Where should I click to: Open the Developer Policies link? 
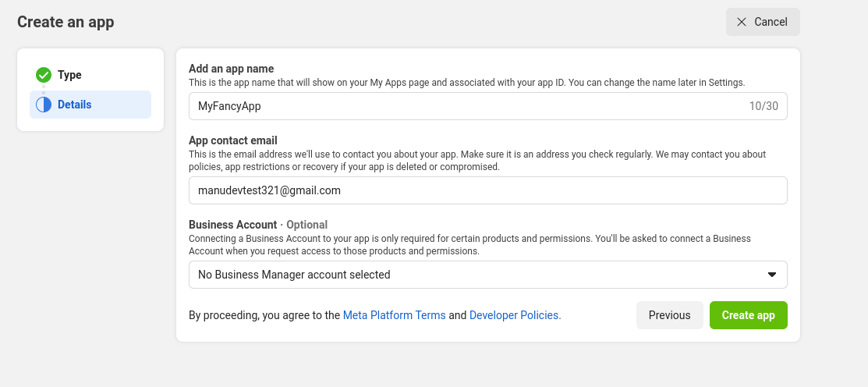tap(515, 315)
